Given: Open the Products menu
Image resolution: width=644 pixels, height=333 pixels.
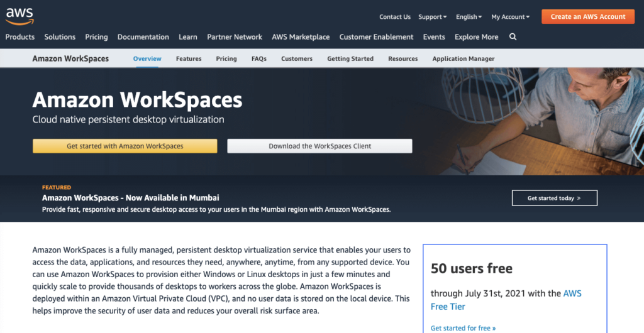Looking at the screenshot, I should [x=19, y=37].
